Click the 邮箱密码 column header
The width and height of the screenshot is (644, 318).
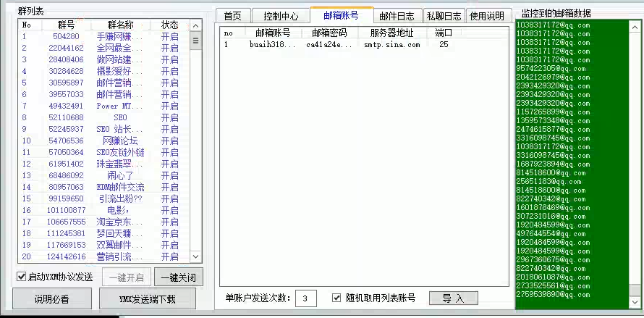329,33
